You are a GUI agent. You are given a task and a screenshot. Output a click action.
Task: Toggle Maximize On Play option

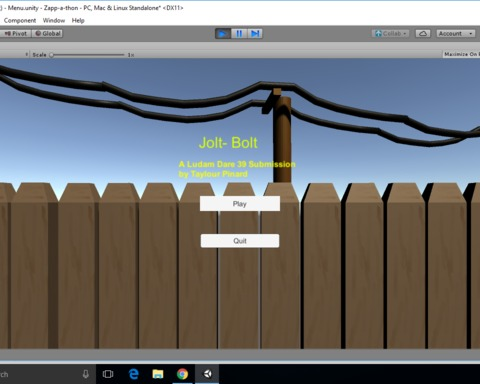tap(462, 54)
